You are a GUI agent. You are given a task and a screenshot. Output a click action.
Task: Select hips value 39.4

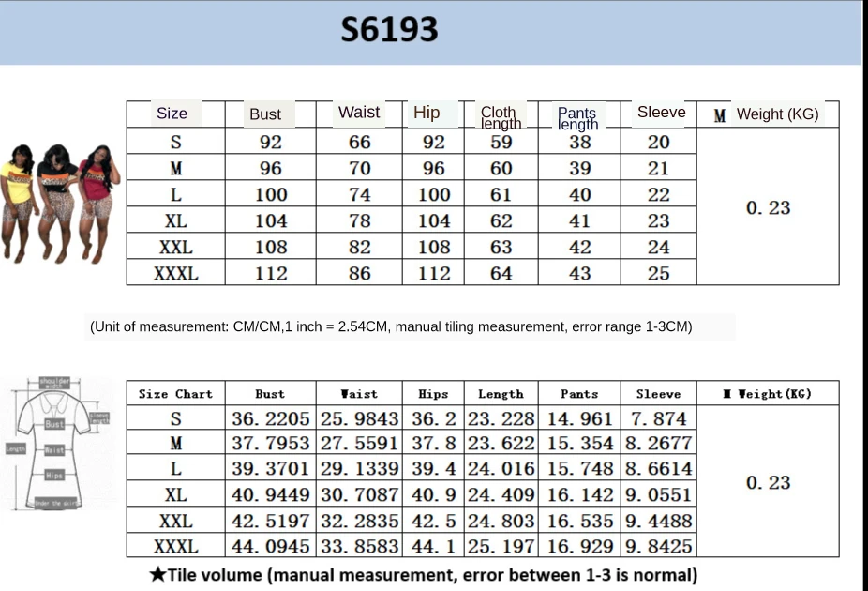433,469
